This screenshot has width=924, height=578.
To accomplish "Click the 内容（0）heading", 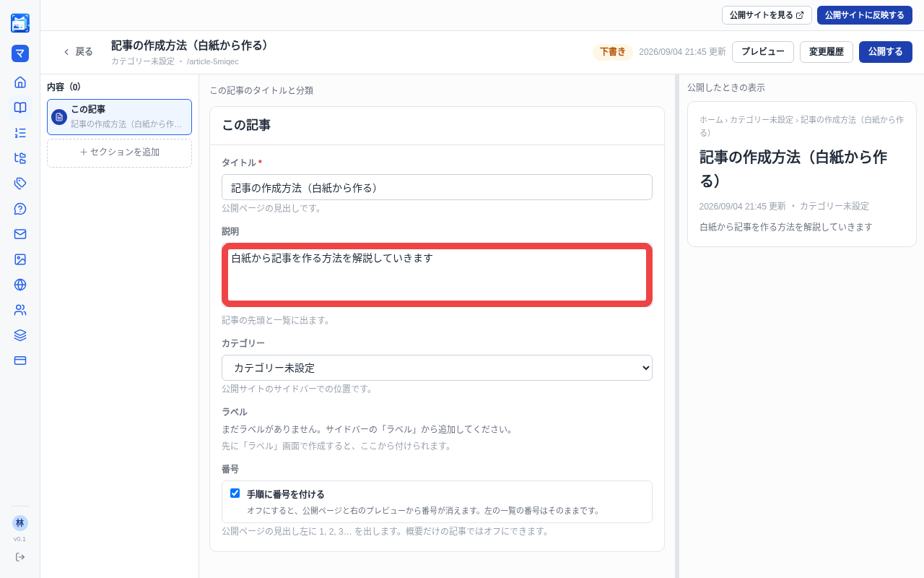I will tap(64, 87).
